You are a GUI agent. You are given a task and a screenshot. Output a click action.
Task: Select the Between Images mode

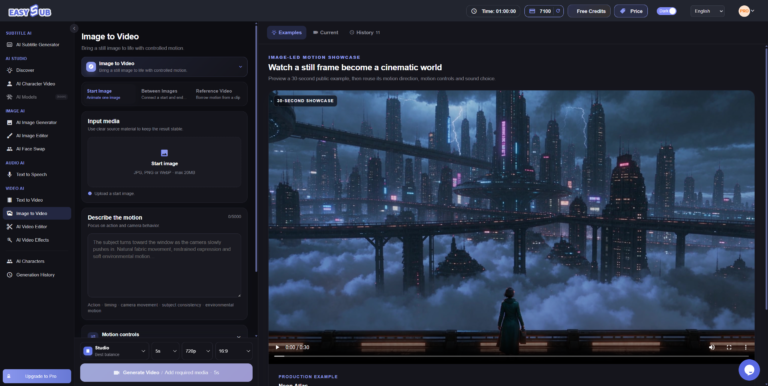163,94
